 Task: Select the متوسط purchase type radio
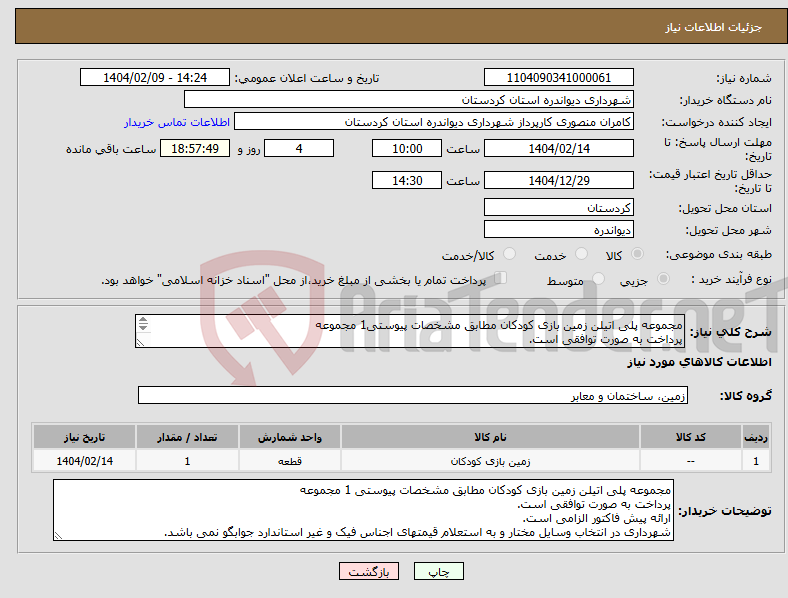[599, 278]
